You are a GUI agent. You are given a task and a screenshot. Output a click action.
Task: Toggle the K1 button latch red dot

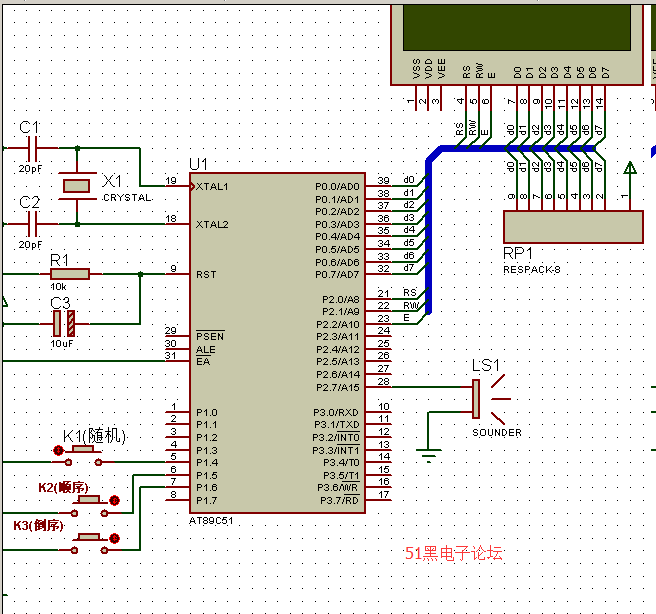tap(58, 450)
